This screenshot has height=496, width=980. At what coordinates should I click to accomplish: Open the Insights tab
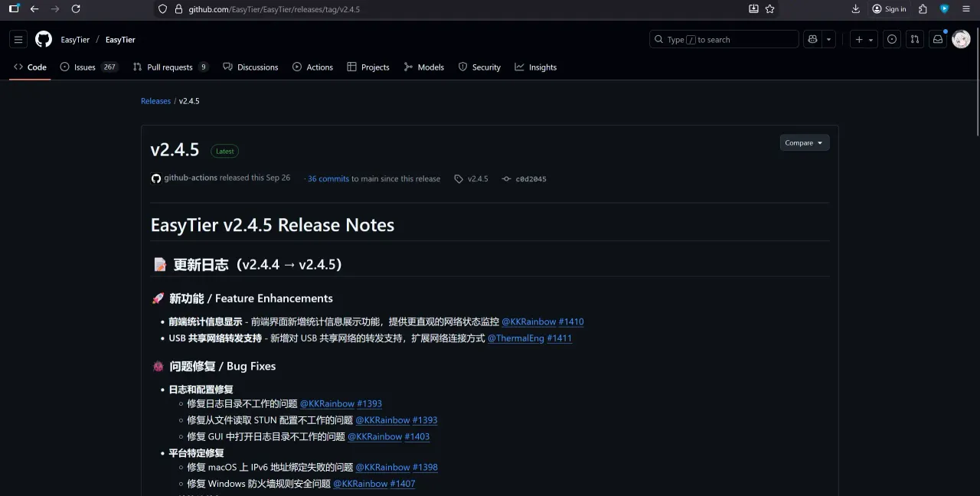(536, 67)
